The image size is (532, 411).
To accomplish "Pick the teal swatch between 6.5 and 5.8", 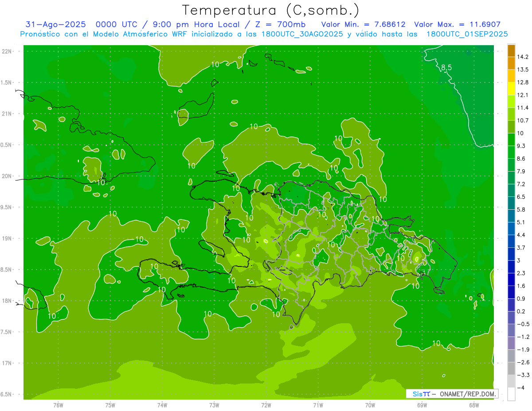I will coord(511,203).
